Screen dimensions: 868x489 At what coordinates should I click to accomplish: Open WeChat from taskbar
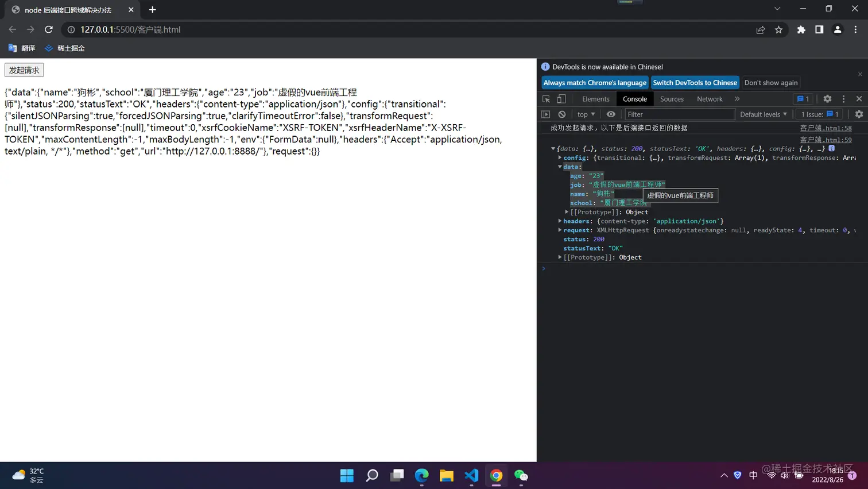tap(521, 475)
